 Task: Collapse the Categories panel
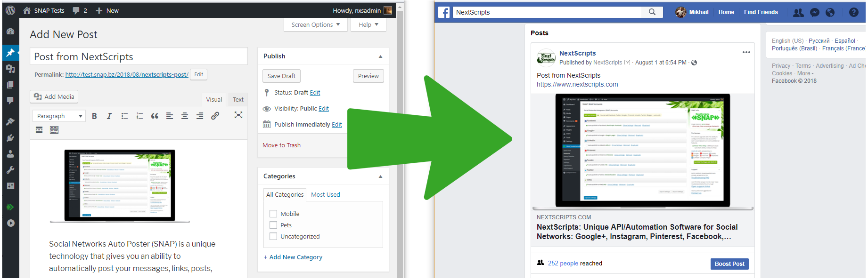click(381, 176)
